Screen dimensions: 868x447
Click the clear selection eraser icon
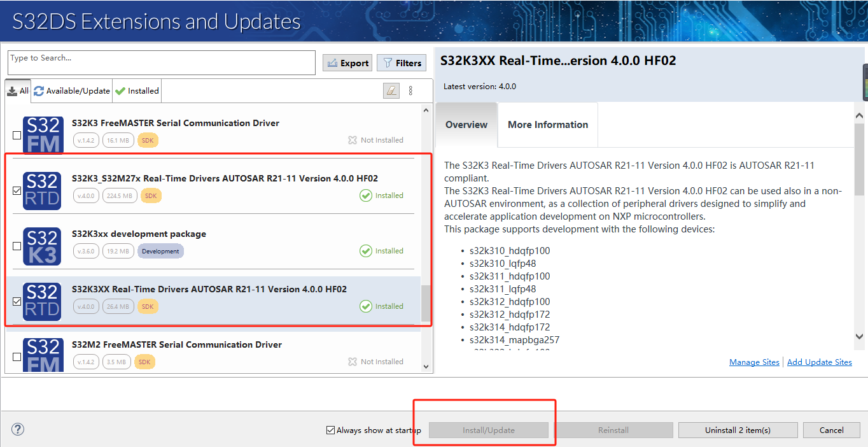point(391,91)
